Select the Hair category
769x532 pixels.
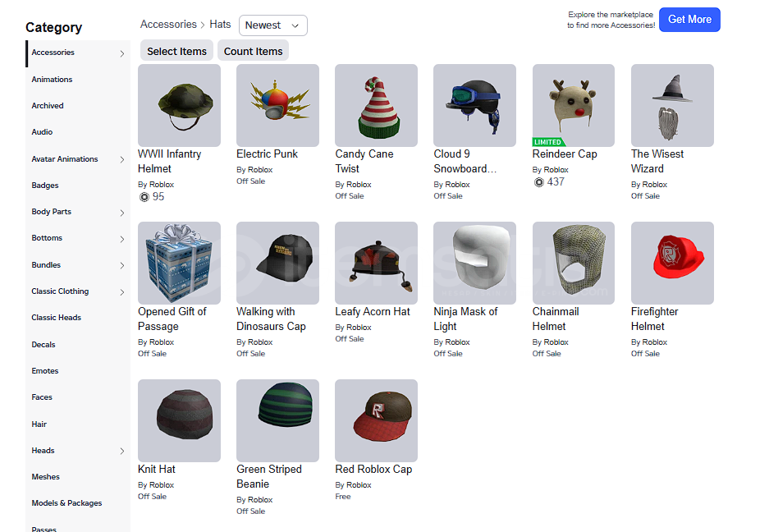pyautogui.click(x=39, y=424)
